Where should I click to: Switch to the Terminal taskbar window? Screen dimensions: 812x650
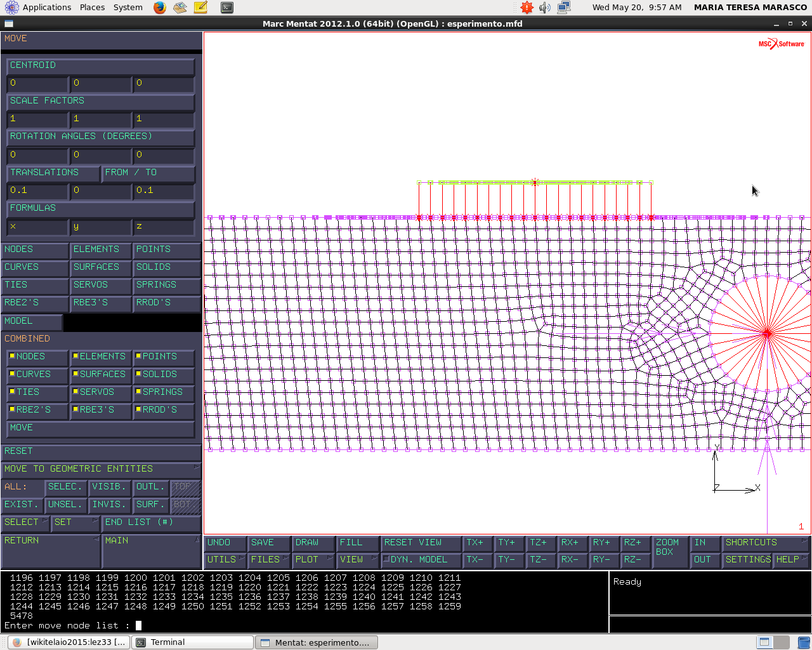tap(192, 642)
